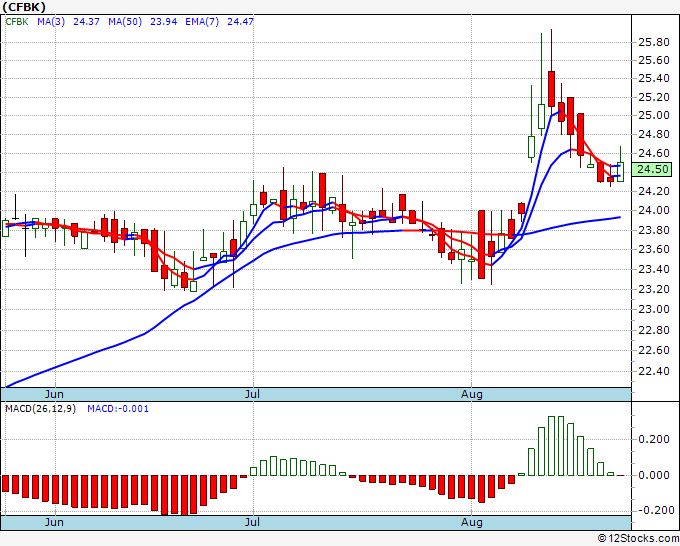Select the EMA(7) value 24.47
Viewport: 680px width, 546px height.
pos(240,22)
